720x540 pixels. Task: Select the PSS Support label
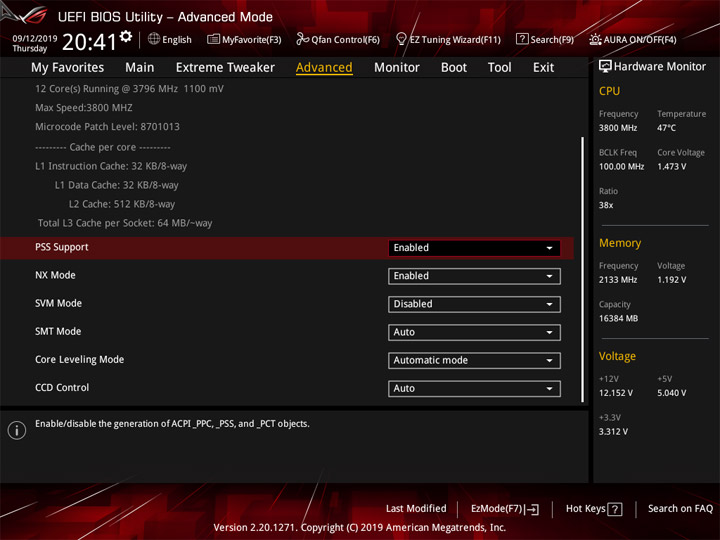tap(62, 247)
